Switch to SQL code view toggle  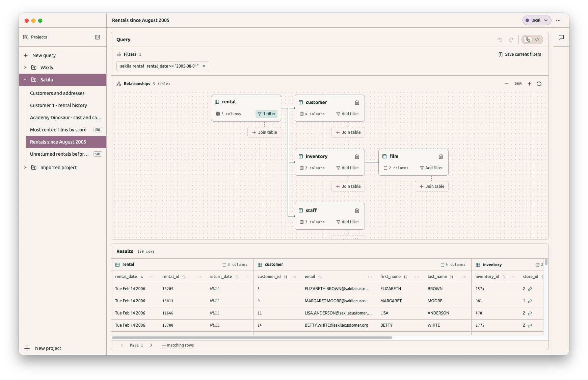(x=537, y=40)
